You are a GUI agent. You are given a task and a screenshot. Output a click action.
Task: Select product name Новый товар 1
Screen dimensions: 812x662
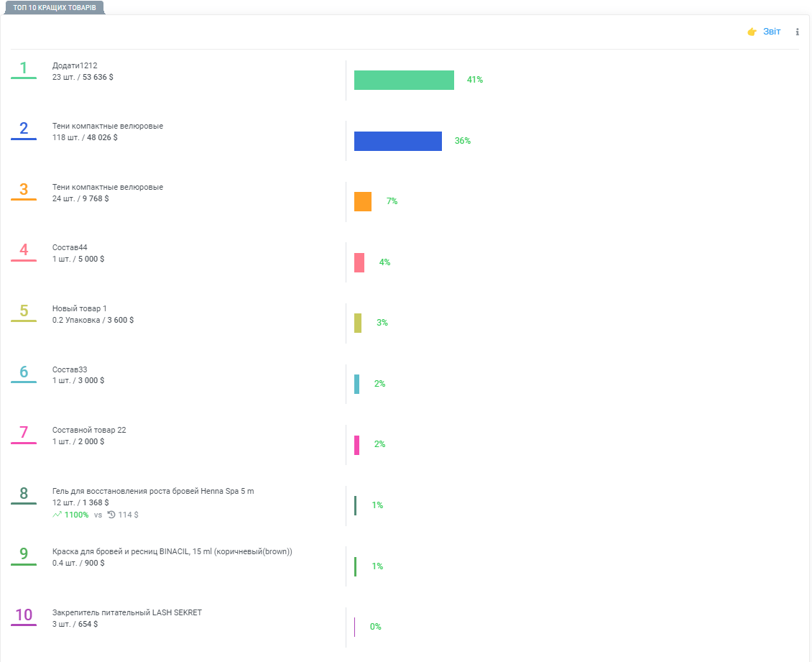pyautogui.click(x=79, y=309)
